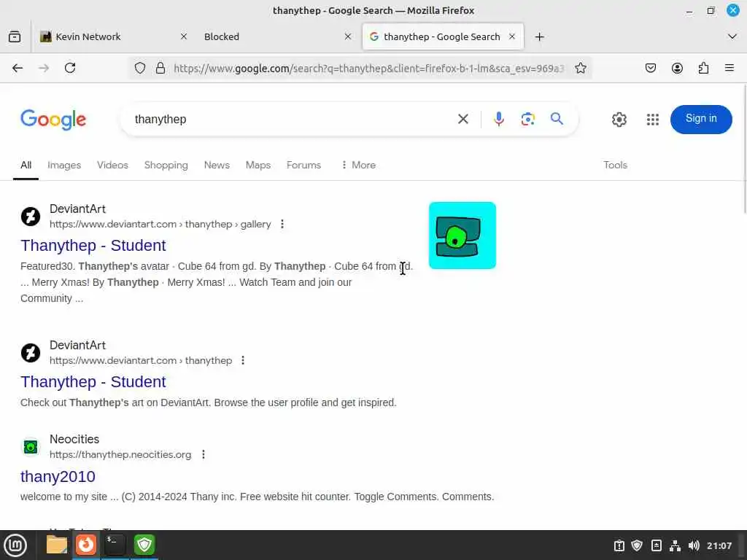747x560 pixels.
Task: Click the deviantart.com thanythep gallery URL
Action: tap(160, 224)
